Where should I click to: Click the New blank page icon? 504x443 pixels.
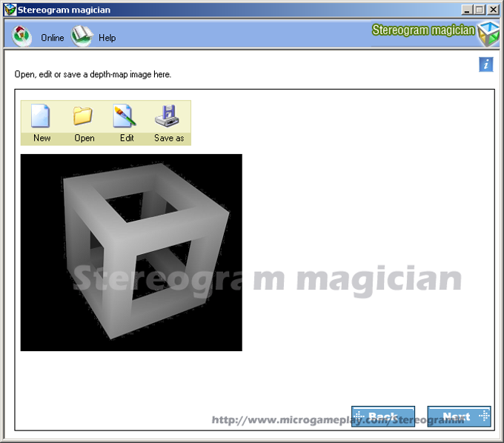41,116
